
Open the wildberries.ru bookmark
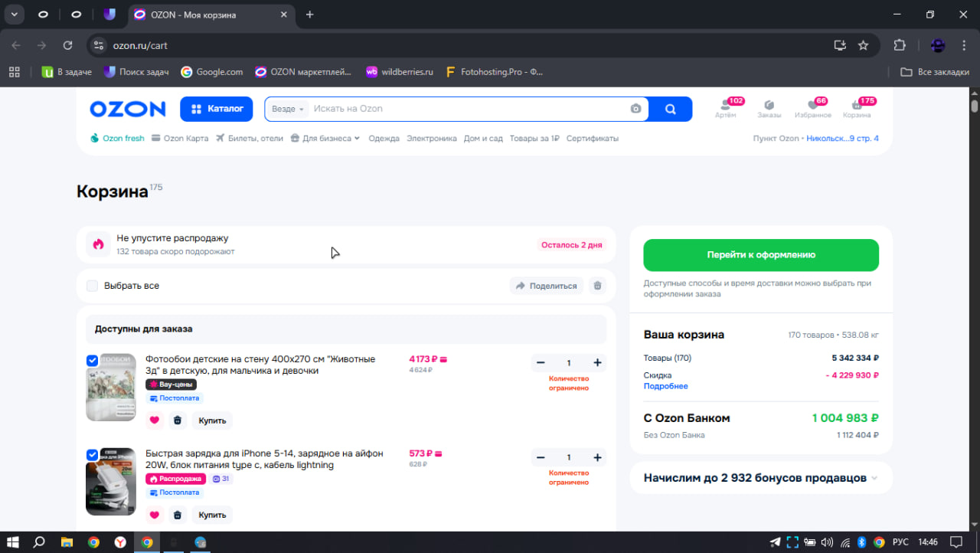pos(399,72)
